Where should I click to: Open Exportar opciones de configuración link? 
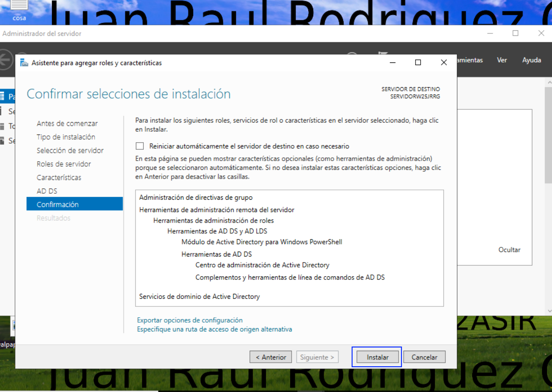[190, 320]
